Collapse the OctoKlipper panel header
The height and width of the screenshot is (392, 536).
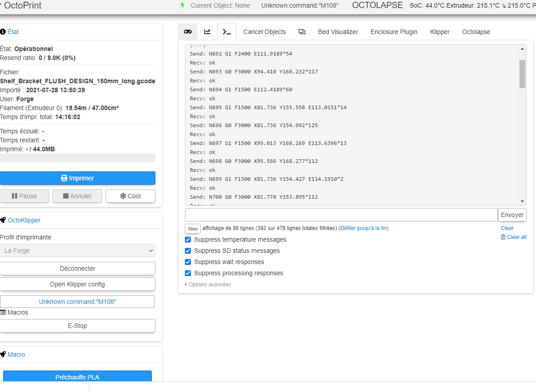coord(24,220)
